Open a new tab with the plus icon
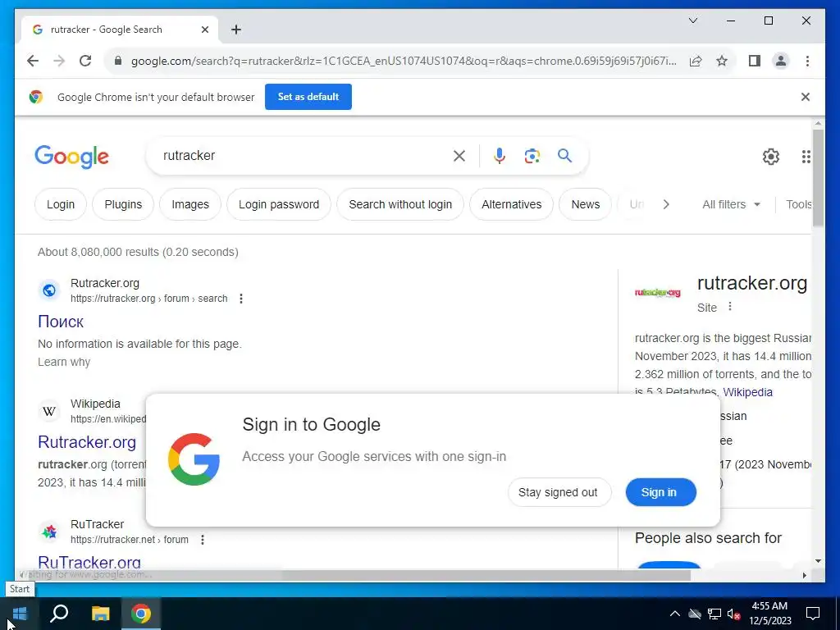Image resolution: width=840 pixels, height=630 pixels. [236, 30]
